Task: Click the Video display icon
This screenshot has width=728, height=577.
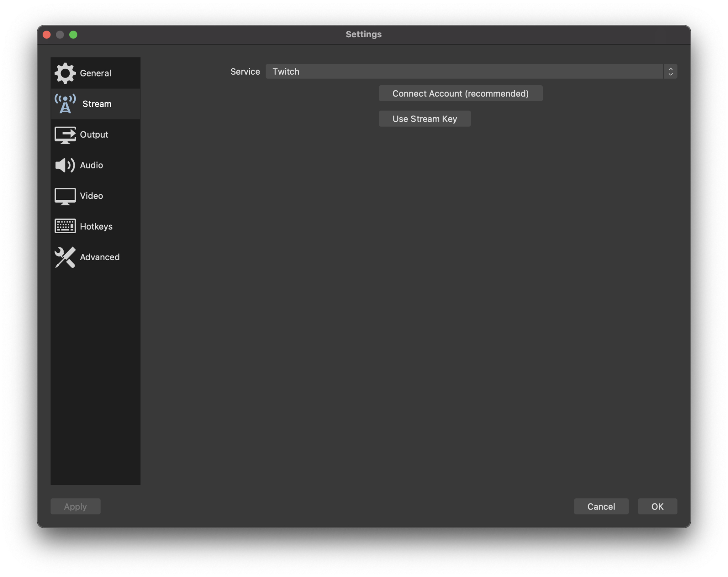Action: 65,196
